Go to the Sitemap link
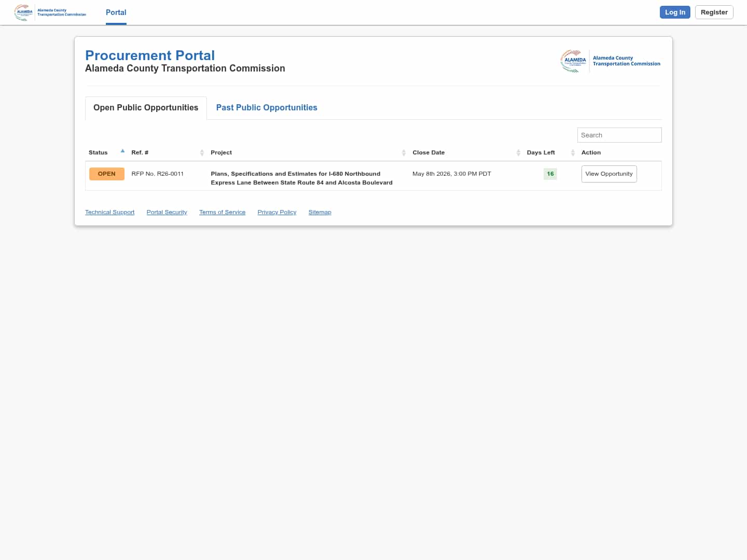This screenshot has width=747, height=560. (320, 212)
